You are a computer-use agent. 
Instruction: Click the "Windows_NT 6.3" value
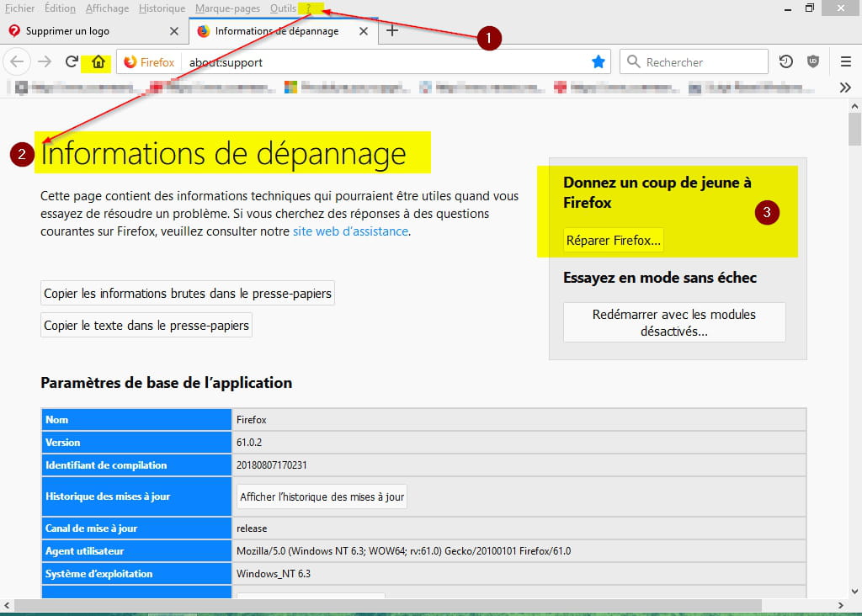pos(274,574)
